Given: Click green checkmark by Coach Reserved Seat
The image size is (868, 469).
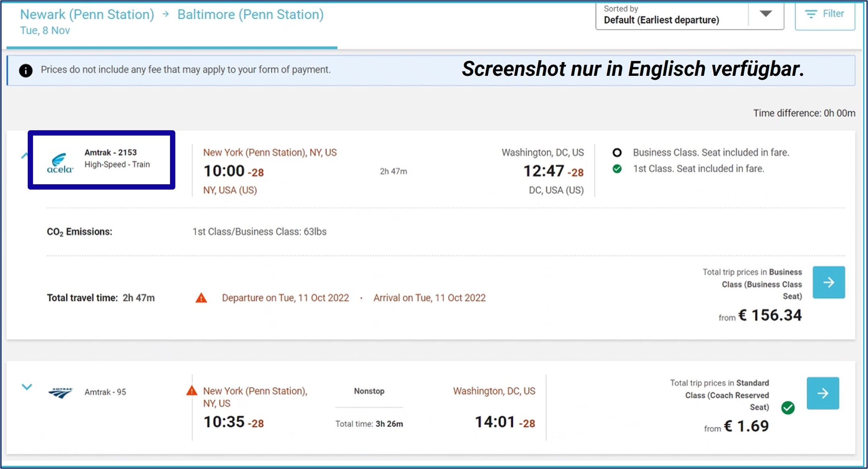Looking at the screenshot, I should (788, 408).
